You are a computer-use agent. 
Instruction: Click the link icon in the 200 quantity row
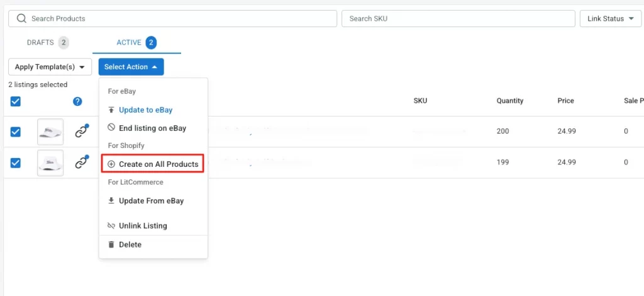coord(82,132)
